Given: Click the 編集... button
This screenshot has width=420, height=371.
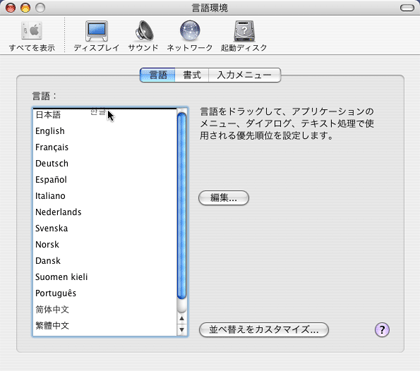Looking at the screenshot, I should click(x=223, y=198).
